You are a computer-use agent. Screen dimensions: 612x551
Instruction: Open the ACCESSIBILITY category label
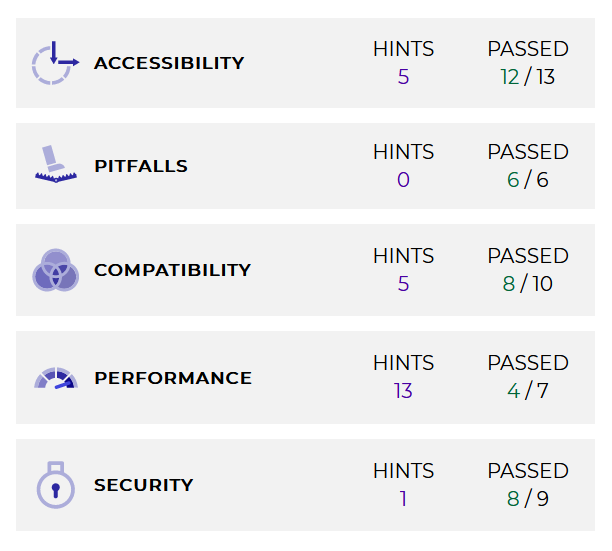[169, 63]
